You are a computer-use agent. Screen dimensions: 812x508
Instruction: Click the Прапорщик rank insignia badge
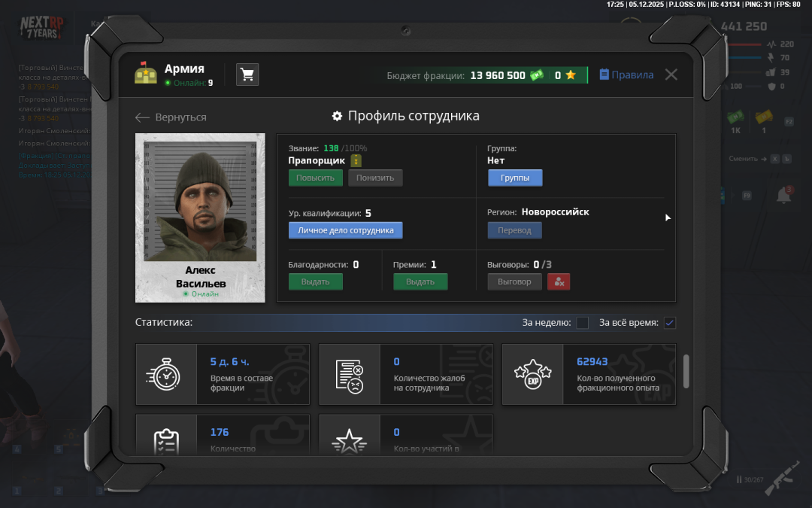356,161
